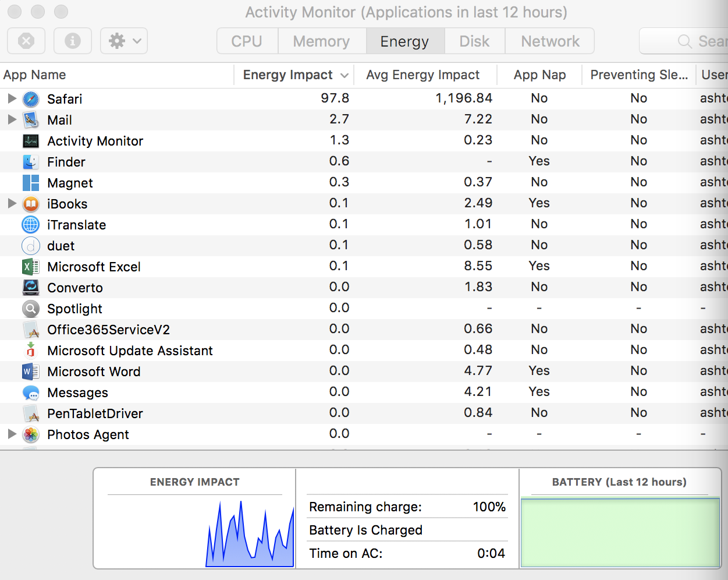This screenshot has height=580, width=728.
Task: Click the Magnet app icon
Action: tap(31, 183)
